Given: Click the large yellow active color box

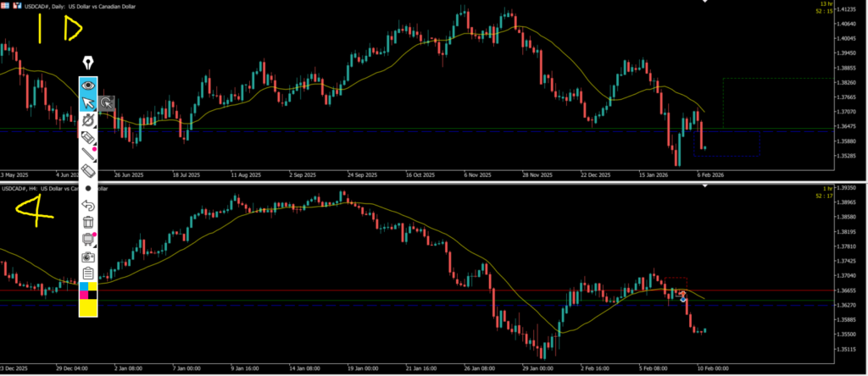Looking at the screenshot, I should click(88, 308).
